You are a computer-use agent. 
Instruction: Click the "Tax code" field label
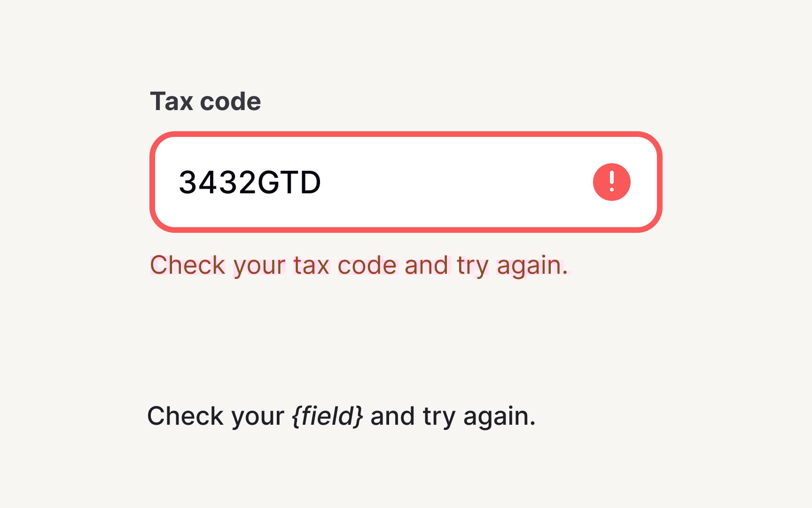coord(205,102)
